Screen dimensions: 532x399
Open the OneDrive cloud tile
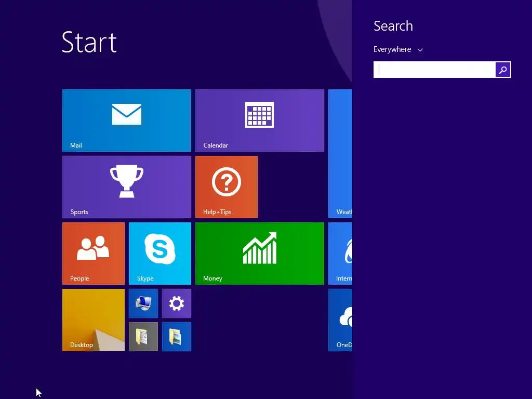(x=340, y=320)
